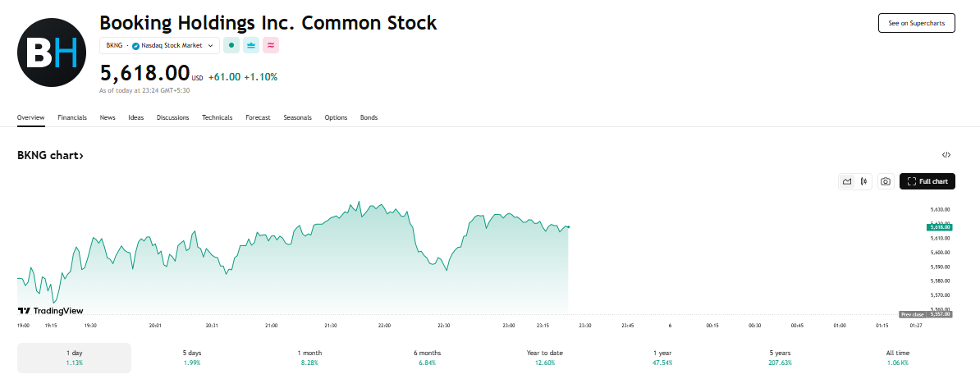Select the 5 years time range

(x=781, y=358)
